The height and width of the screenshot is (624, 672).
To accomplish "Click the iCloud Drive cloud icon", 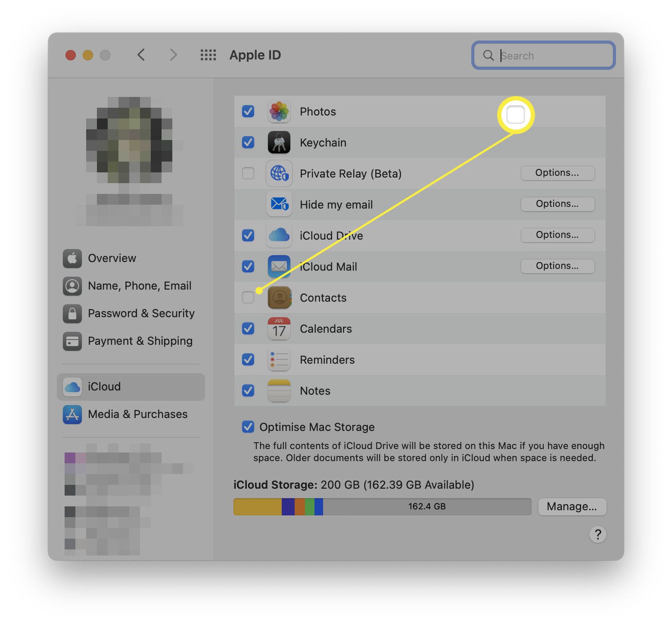I will (x=279, y=235).
